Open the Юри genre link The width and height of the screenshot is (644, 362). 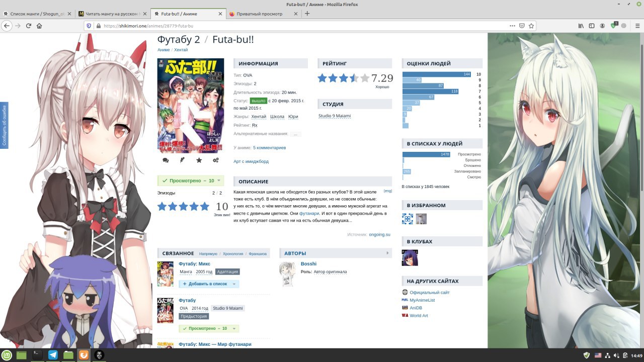coord(293,117)
